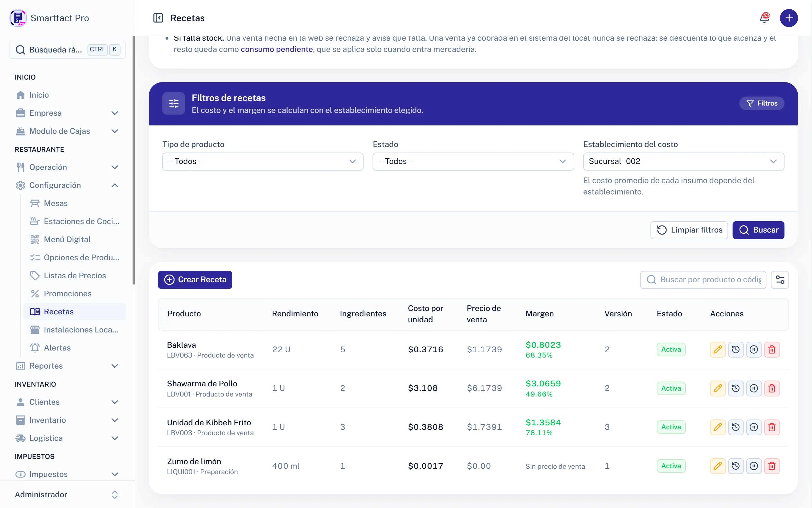This screenshot has width=812, height=508.
Task: Focus the Buscar por producto search field
Action: (x=703, y=279)
